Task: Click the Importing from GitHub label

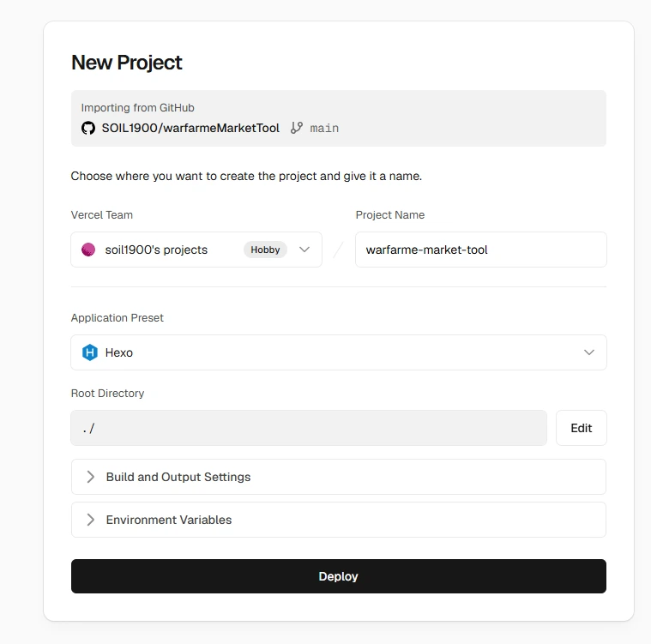Action: 137,107
